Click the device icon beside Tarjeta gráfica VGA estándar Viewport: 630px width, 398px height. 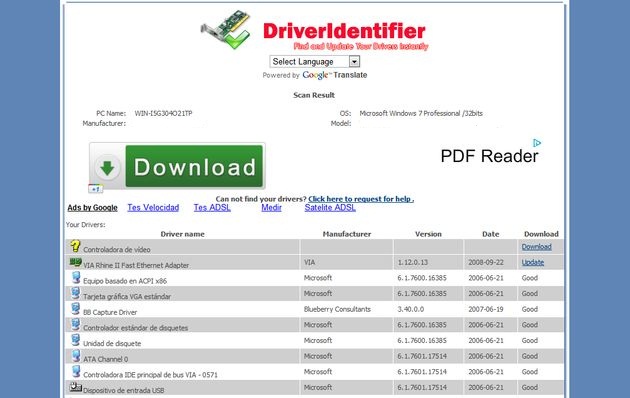76,293
